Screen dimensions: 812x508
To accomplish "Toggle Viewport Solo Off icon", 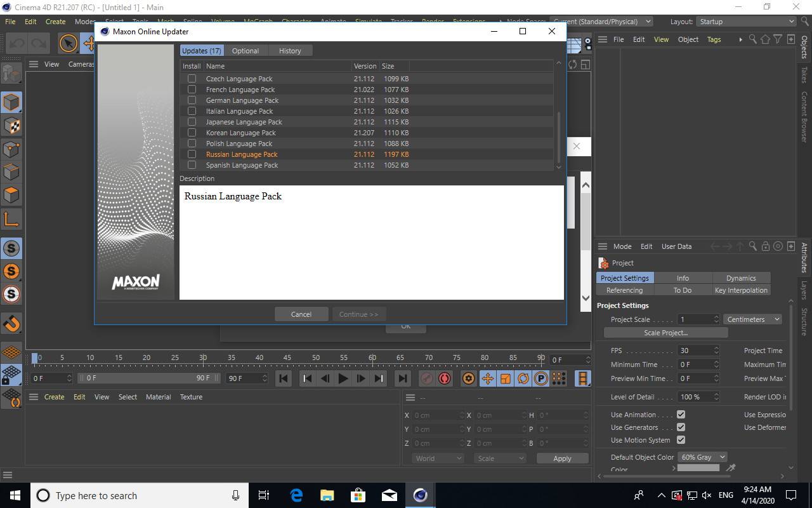I will [11, 248].
